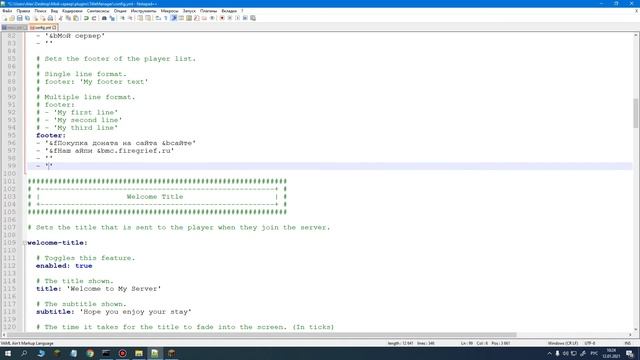Click the Close All toolbar icon

coord(43,18)
